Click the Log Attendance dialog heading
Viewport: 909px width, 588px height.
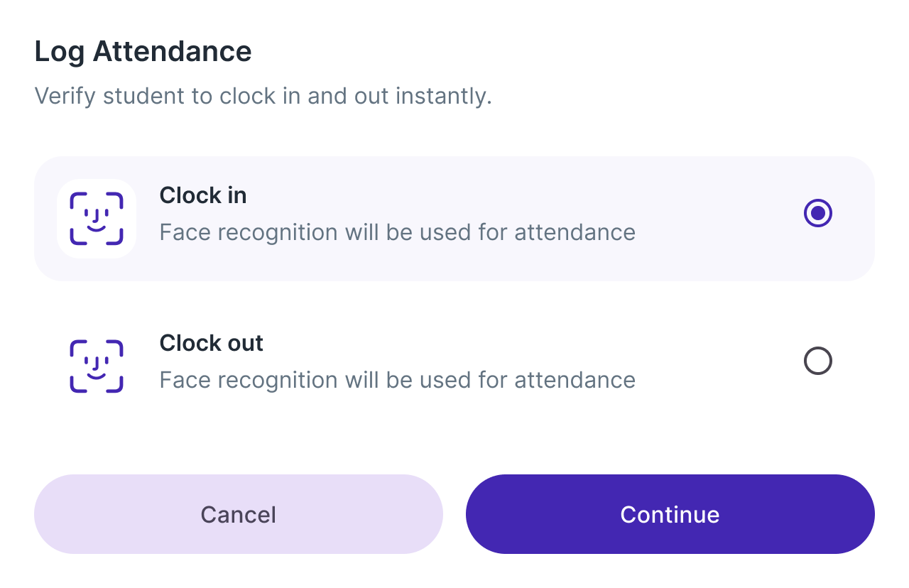143,52
